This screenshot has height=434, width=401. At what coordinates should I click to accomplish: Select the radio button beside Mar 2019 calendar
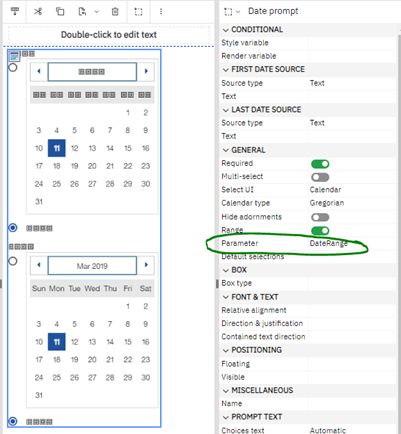point(13,261)
